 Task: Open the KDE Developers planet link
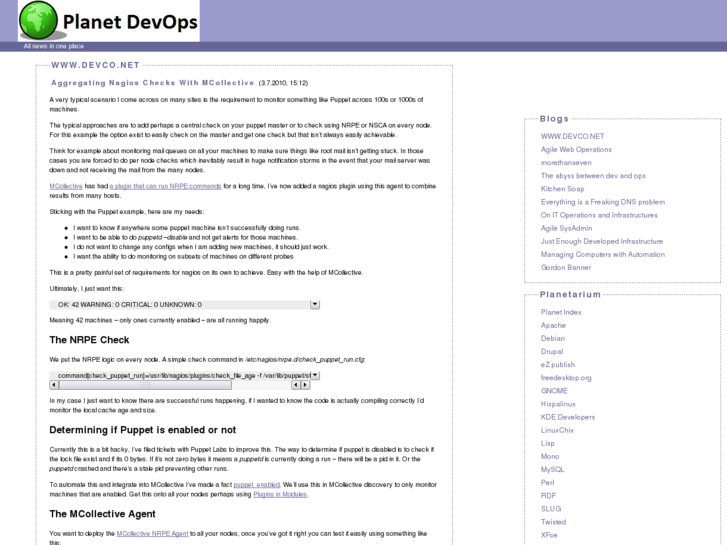point(568,417)
